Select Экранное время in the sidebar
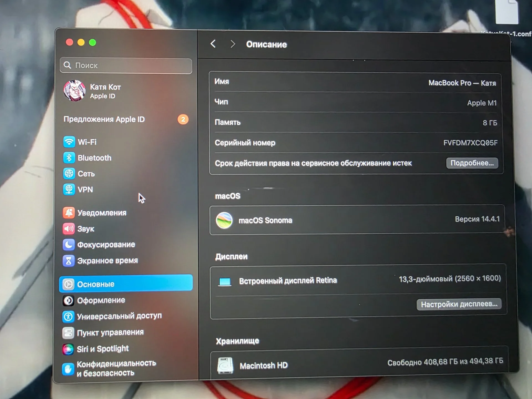Screen dimensions: 532x399 click(x=108, y=261)
